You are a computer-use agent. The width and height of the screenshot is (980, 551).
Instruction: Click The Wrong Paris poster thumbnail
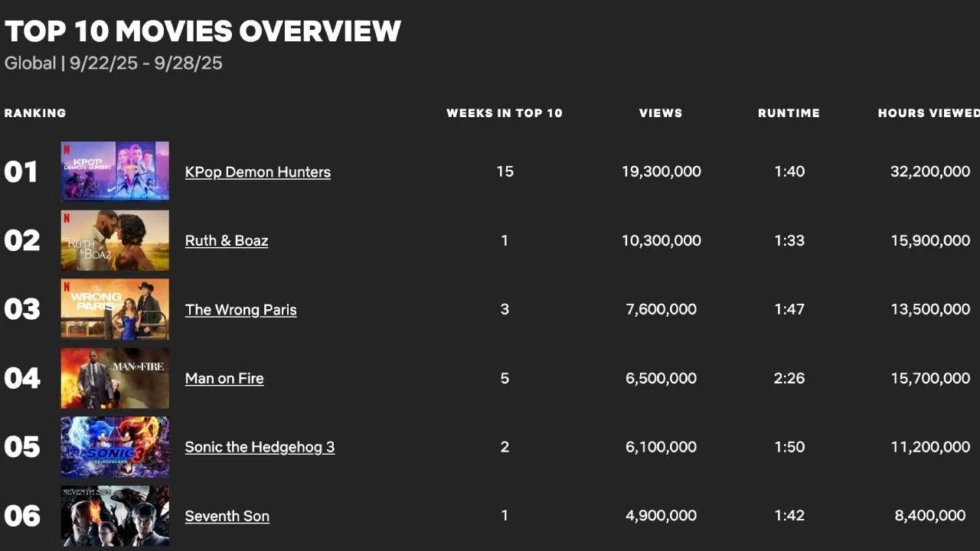115,309
